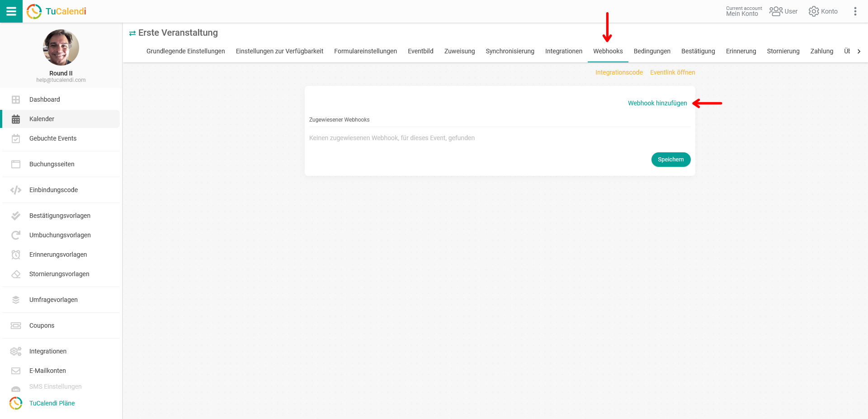The width and height of the screenshot is (868, 419).
Task: Click the Bestätigungsvorlagen checkmark icon
Action: click(16, 216)
